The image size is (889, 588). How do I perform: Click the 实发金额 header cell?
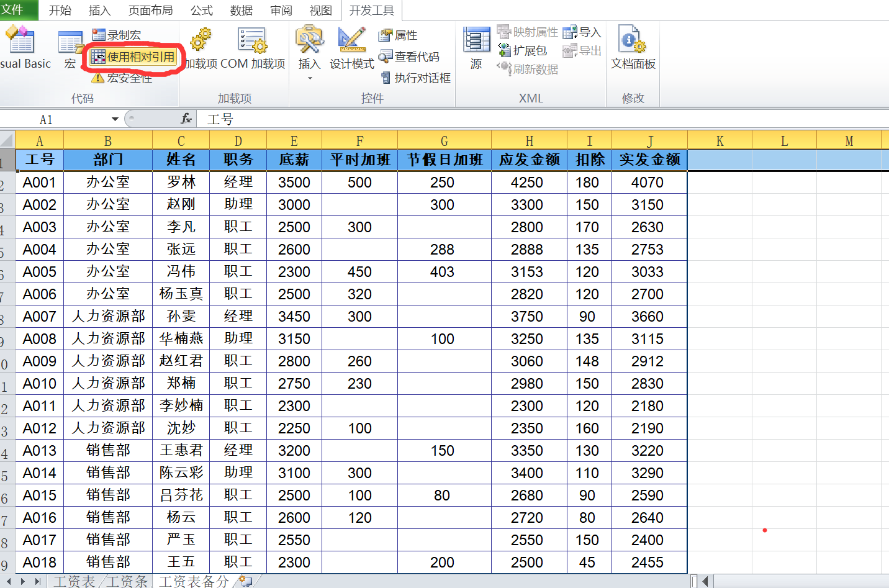pos(649,160)
